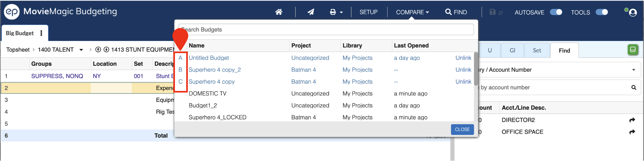Expand the 1400 TALENT dropdown arrow

tap(81, 50)
